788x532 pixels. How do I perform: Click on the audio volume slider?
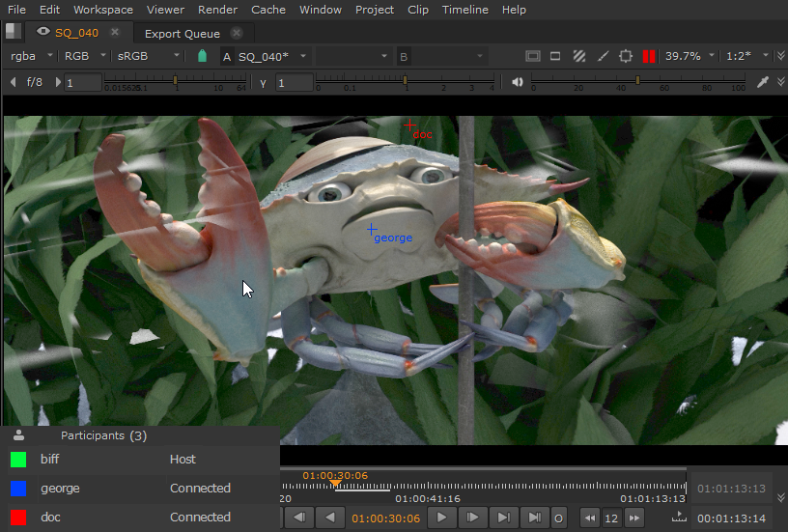(637, 82)
